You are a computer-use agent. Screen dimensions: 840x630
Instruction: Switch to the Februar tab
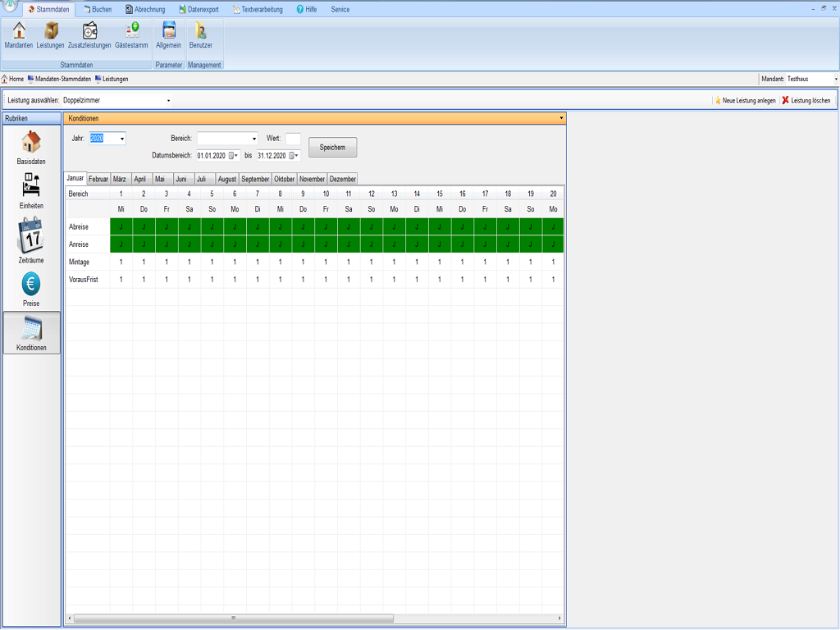98,179
